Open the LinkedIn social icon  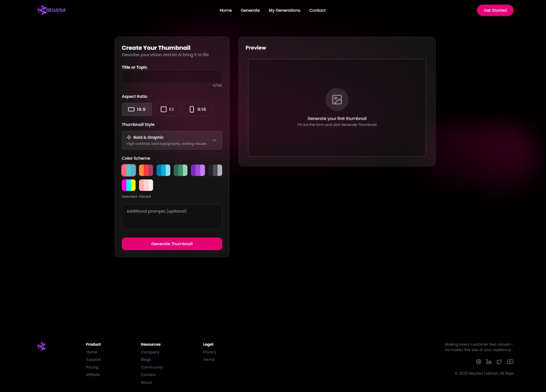coord(489,362)
